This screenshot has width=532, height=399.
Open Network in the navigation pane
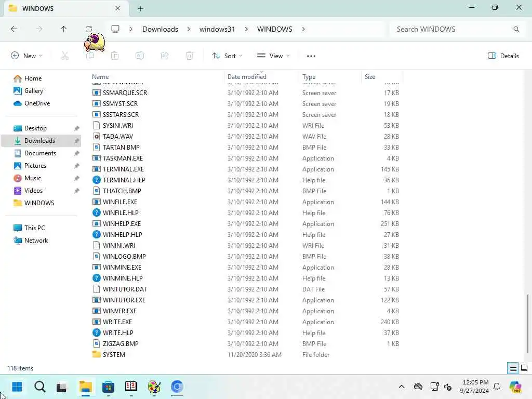[36, 240]
